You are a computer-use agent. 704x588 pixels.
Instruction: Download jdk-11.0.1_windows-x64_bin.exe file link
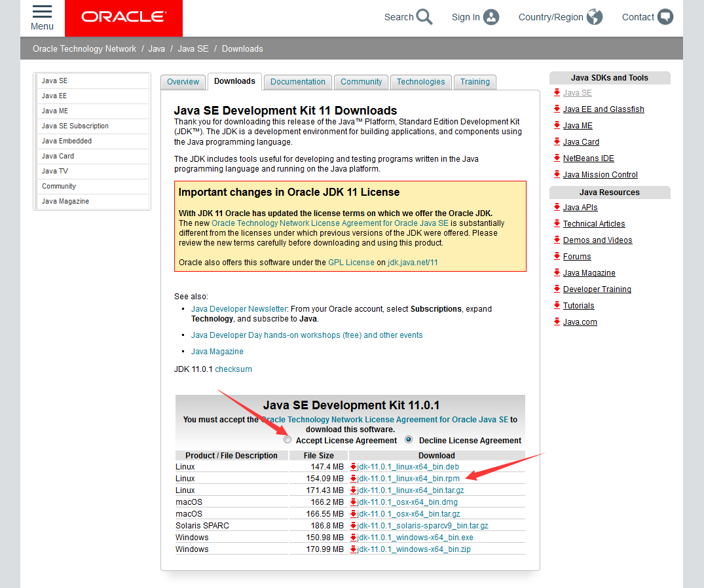tap(415, 538)
